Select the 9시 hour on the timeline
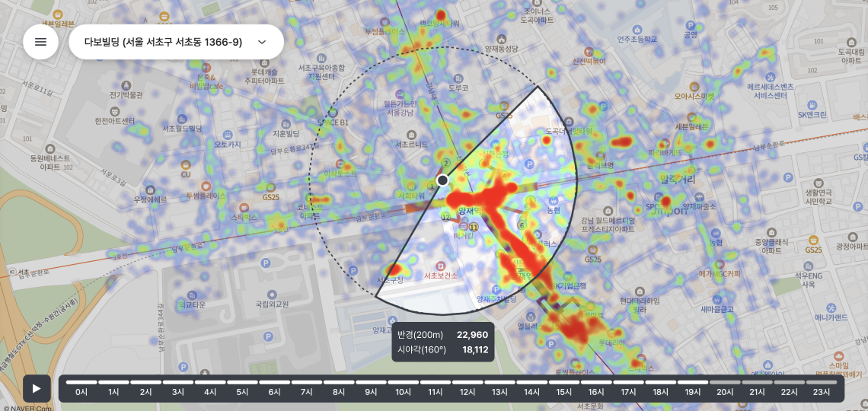The image size is (868, 411). pos(371,387)
